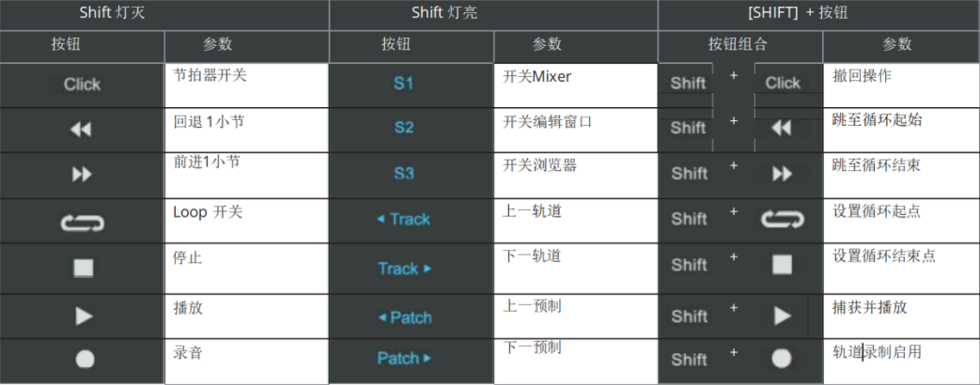Click the play triangle beside Shift
The image size is (980, 385).
[783, 316]
